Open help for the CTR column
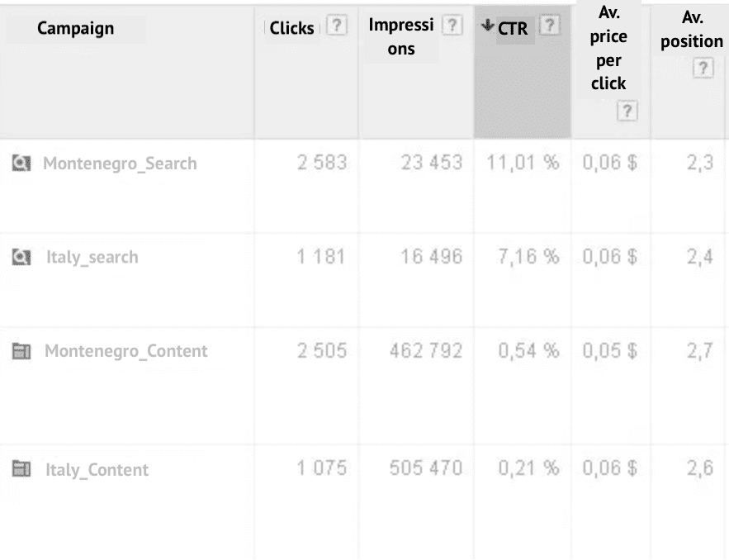The height and width of the screenshot is (560, 729). coord(550,25)
